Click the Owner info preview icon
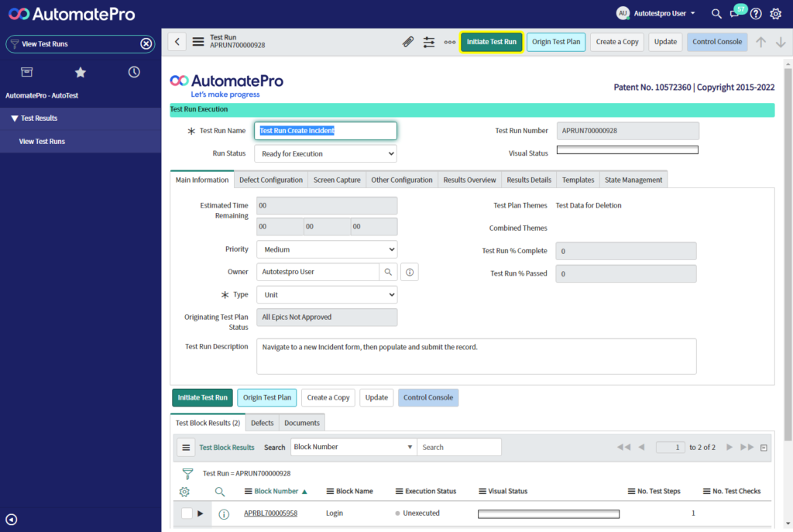The image size is (793, 532). [x=410, y=272]
